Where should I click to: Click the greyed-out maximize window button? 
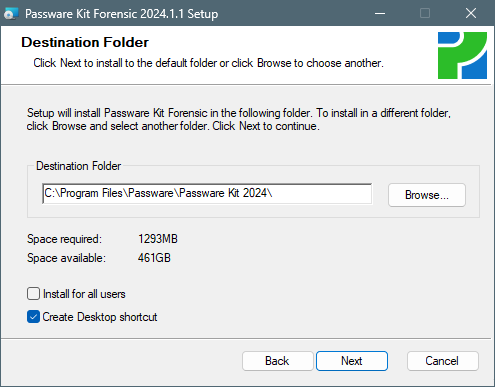[425, 13]
